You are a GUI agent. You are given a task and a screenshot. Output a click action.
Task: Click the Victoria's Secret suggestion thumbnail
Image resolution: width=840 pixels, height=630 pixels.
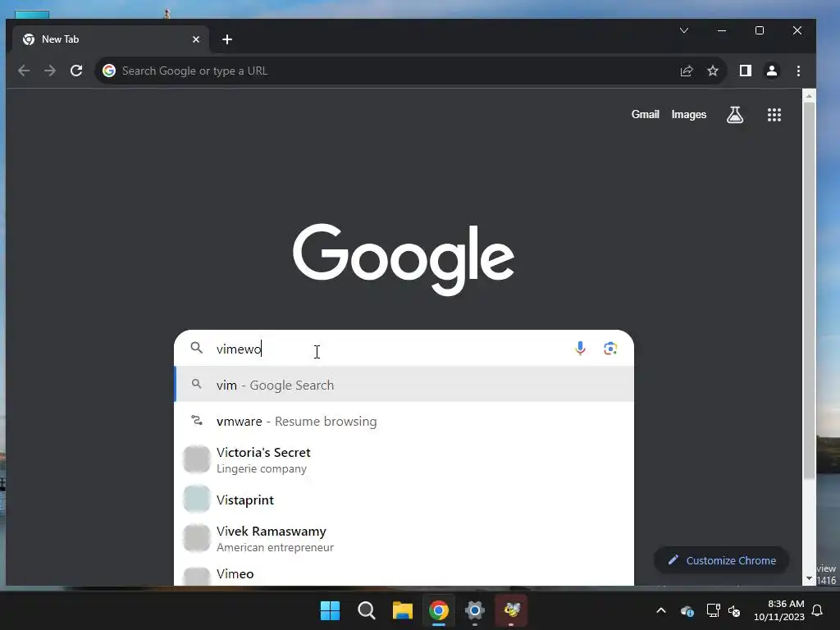197,459
